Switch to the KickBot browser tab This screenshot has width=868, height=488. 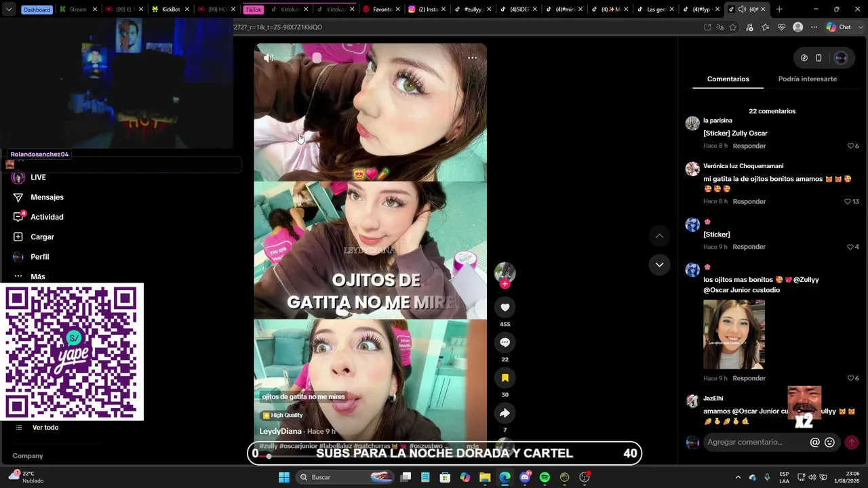click(170, 9)
